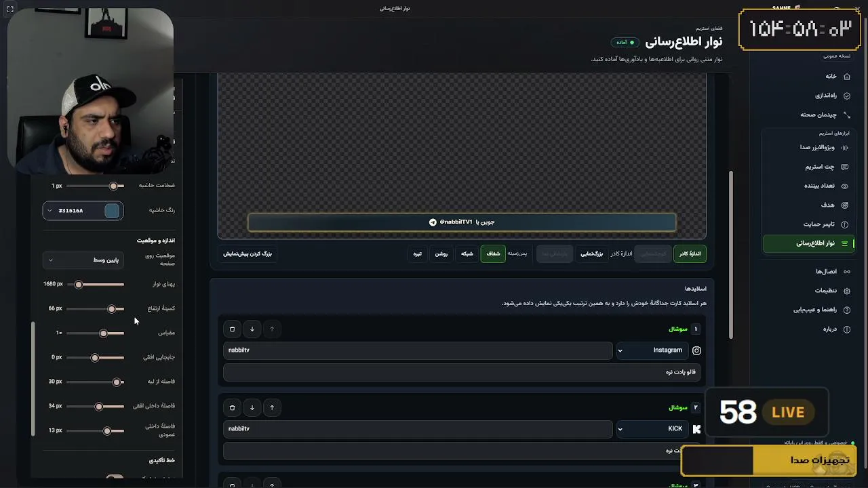
Task: Click the تایمر حمایت timer icon
Action: click(x=844, y=224)
